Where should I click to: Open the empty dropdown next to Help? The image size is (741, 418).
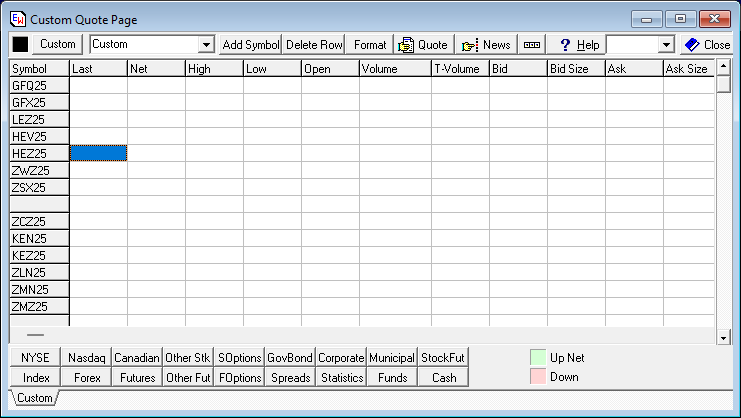666,45
